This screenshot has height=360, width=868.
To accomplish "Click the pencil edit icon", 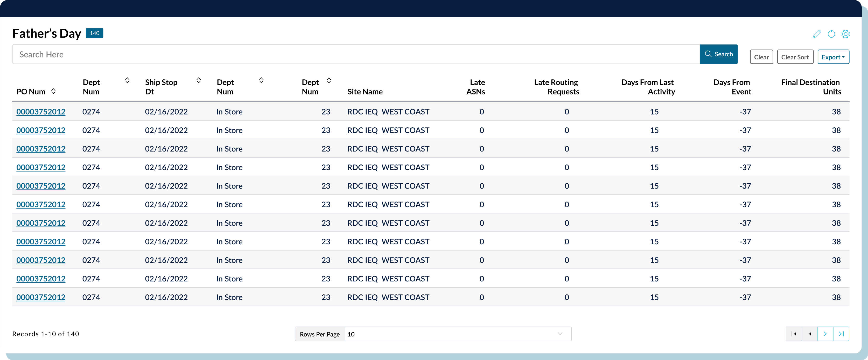I will point(816,34).
